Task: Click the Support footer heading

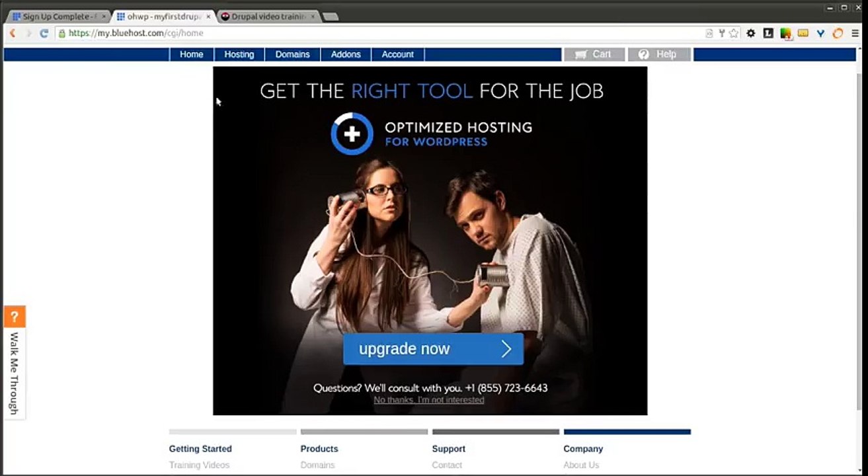Action: [449, 449]
